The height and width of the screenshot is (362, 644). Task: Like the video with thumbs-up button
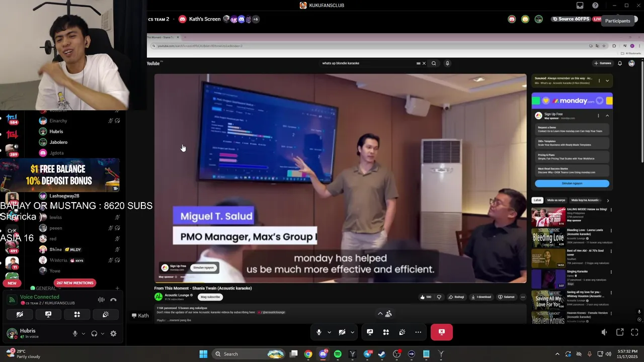[426, 297]
